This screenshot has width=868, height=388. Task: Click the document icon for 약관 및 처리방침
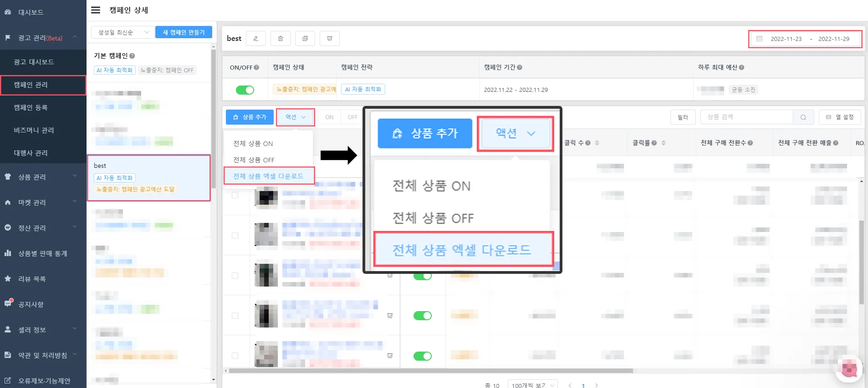[x=8, y=355]
